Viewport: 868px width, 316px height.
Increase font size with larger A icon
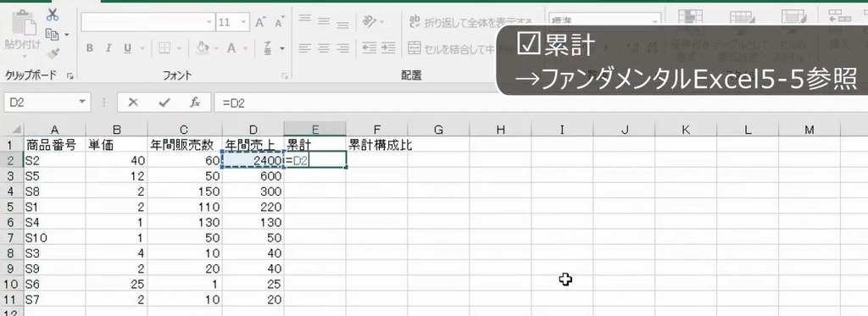click(x=260, y=22)
